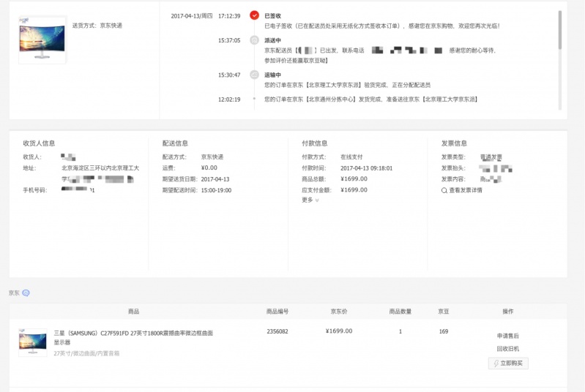Image resolution: width=585 pixels, height=392 pixels.
Task: Click the 12:02:19 tracking timeline dot
Action: 254,99
